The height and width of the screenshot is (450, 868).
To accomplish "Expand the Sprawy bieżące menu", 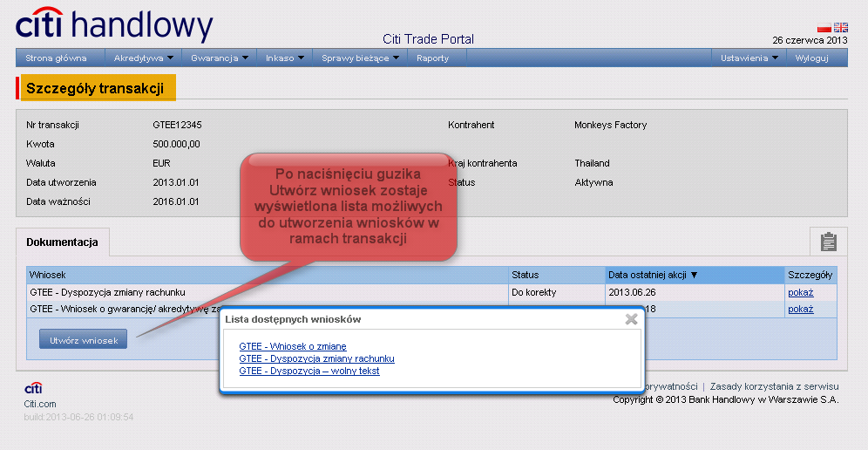I will (361, 58).
